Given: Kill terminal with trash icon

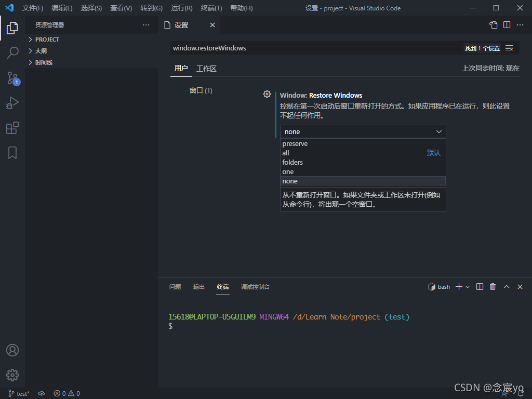Looking at the screenshot, I should [x=493, y=287].
